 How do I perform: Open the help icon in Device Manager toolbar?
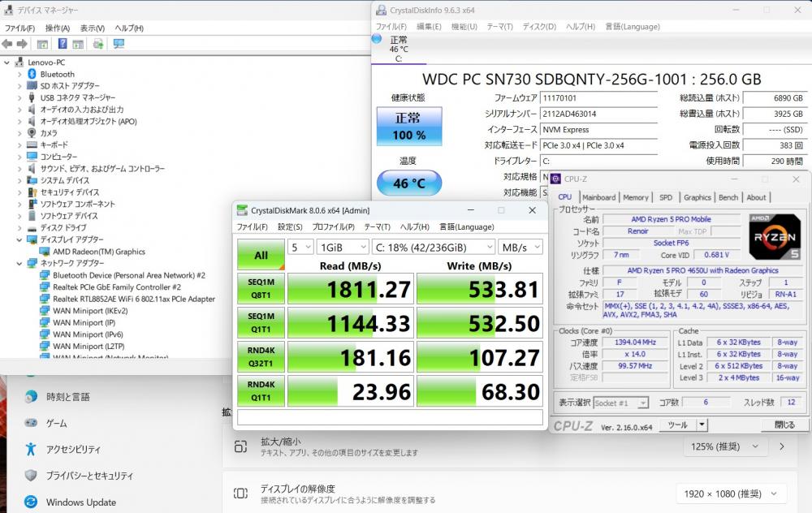63,44
